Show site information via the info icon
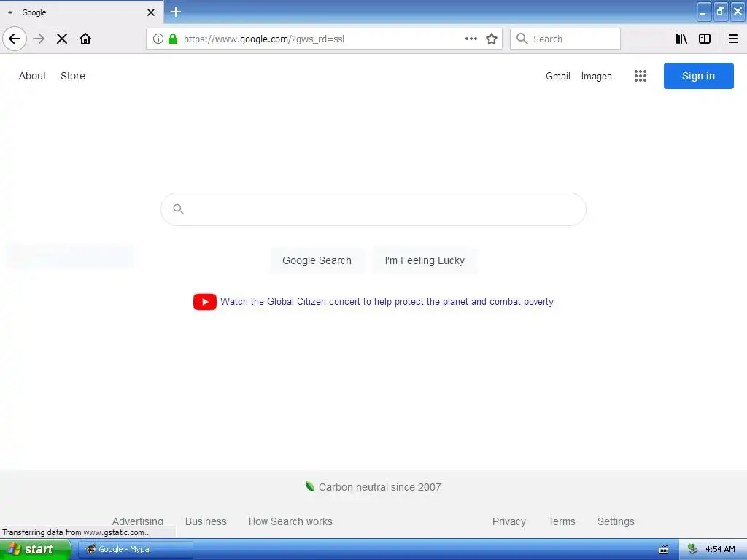The width and height of the screenshot is (747, 560). pos(158,39)
